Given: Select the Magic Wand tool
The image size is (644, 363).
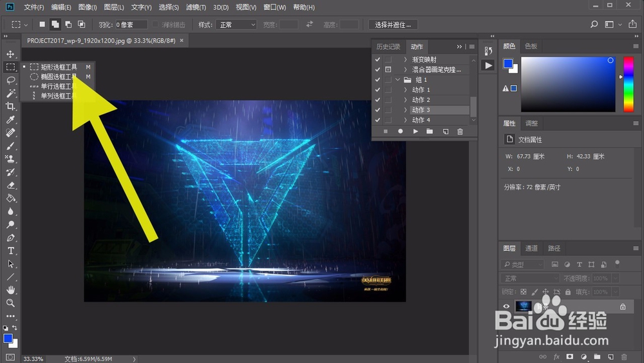Looking at the screenshot, I should [x=11, y=93].
